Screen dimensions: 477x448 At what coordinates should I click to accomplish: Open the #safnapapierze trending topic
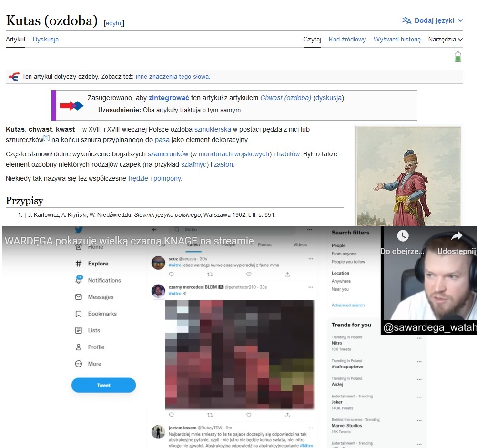click(x=347, y=367)
